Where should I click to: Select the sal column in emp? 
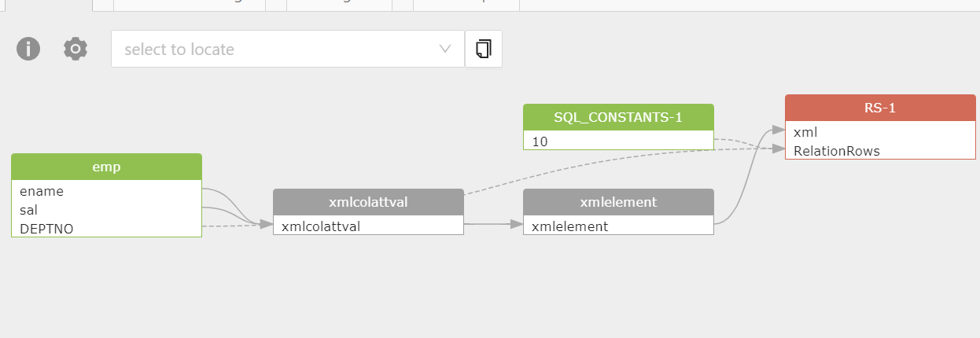coord(107,210)
